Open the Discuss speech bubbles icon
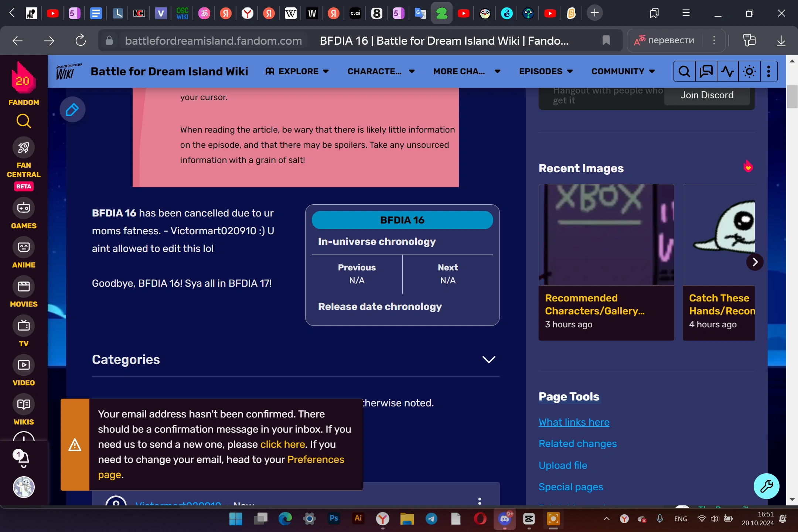This screenshot has width=798, height=532. (x=706, y=71)
